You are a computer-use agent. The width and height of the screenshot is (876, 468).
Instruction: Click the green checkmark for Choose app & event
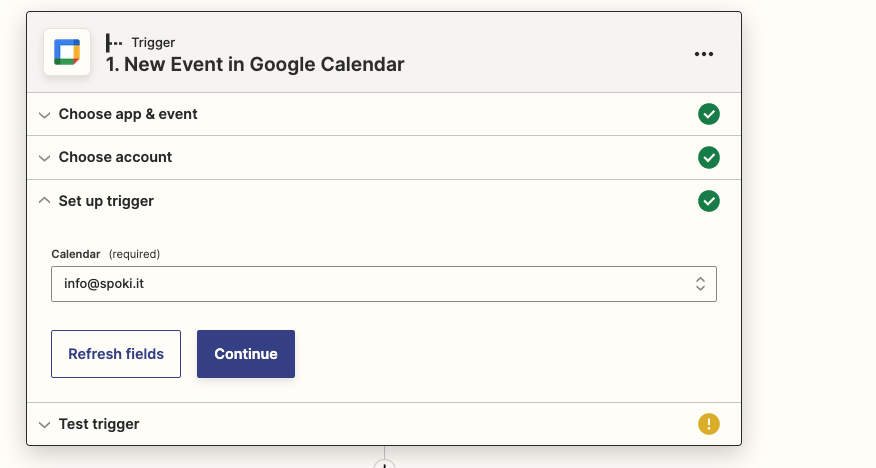point(709,114)
